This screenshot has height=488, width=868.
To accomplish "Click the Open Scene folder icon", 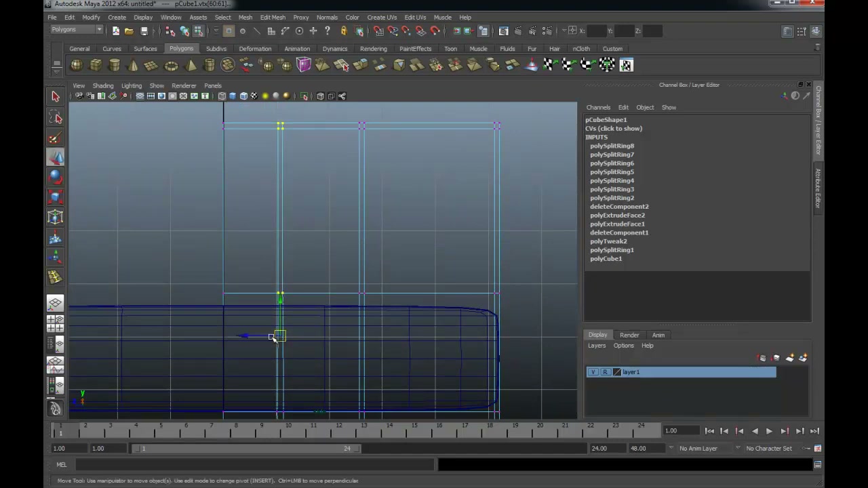I will point(129,31).
